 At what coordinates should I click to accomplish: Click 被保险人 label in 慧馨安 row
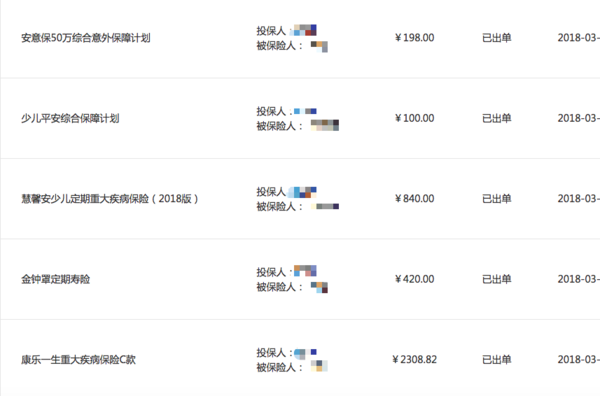coord(276,207)
